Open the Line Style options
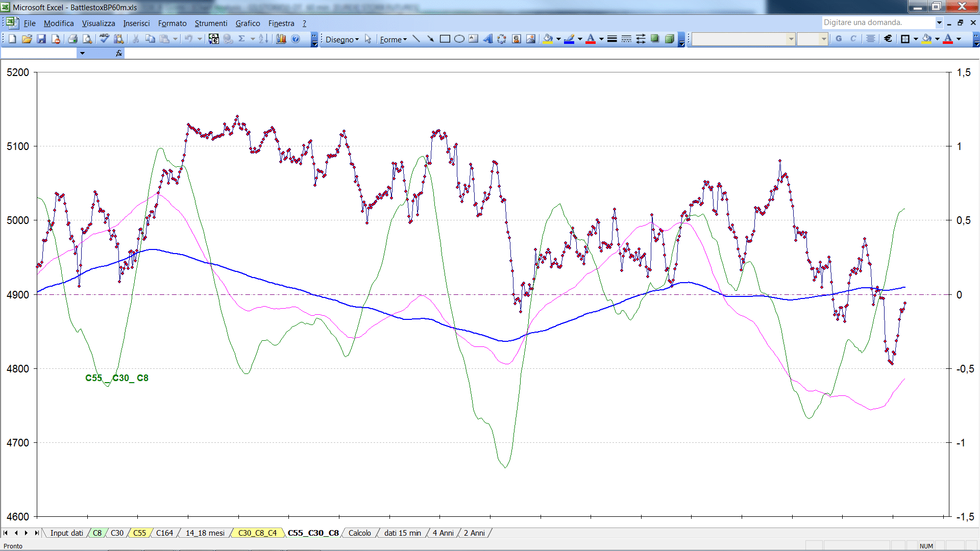This screenshot has width=980, height=551. (x=612, y=39)
